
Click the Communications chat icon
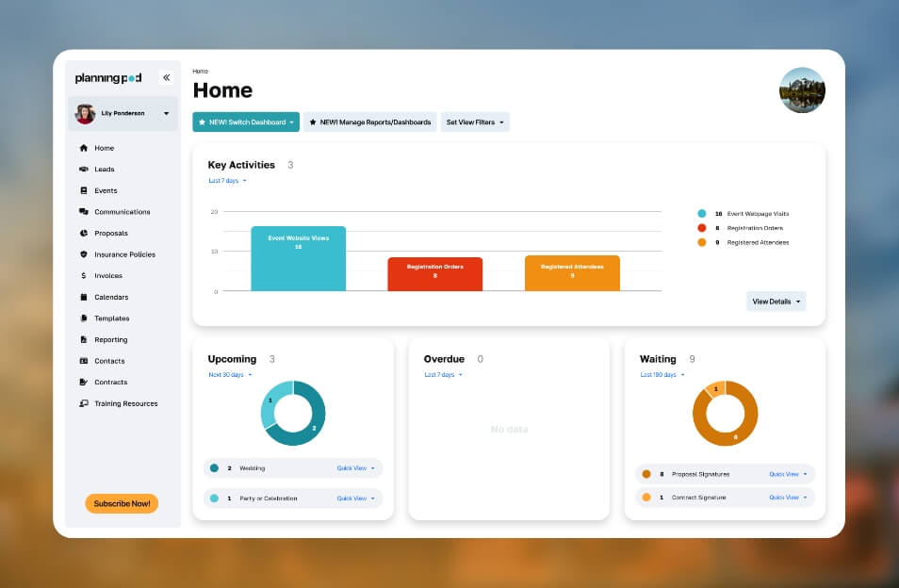point(84,211)
